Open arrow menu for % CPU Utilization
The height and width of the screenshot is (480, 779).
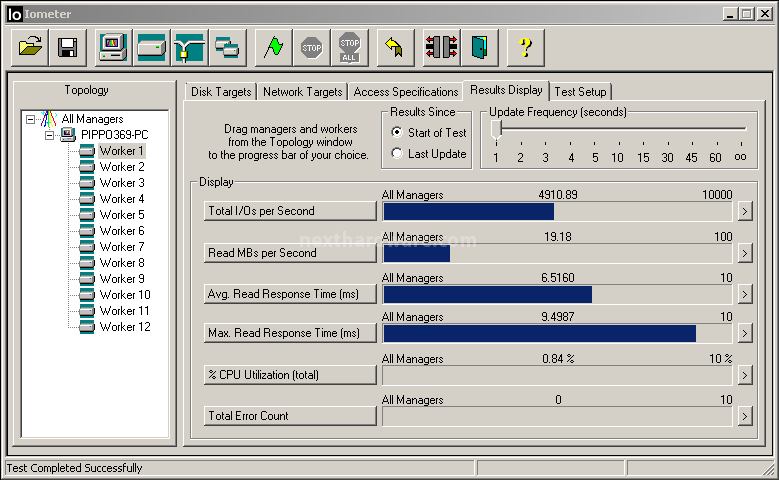click(x=744, y=375)
